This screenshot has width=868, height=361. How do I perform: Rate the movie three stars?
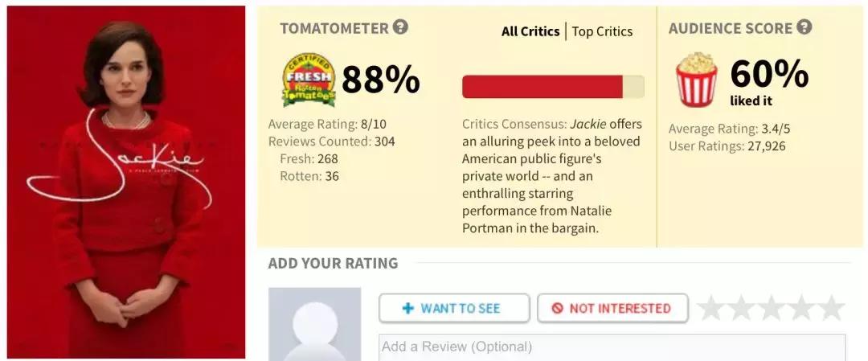[771, 308]
